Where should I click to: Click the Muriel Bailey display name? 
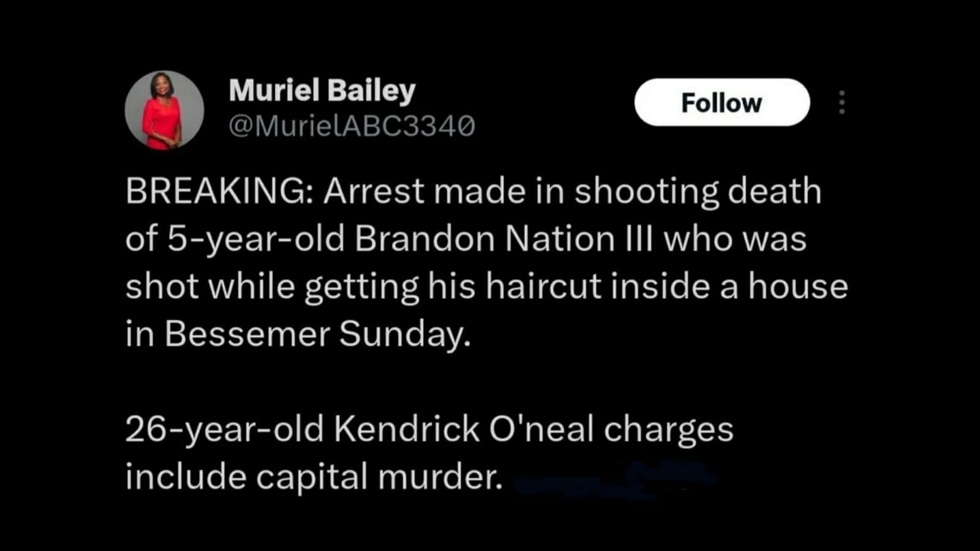pyautogui.click(x=322, y=91)
